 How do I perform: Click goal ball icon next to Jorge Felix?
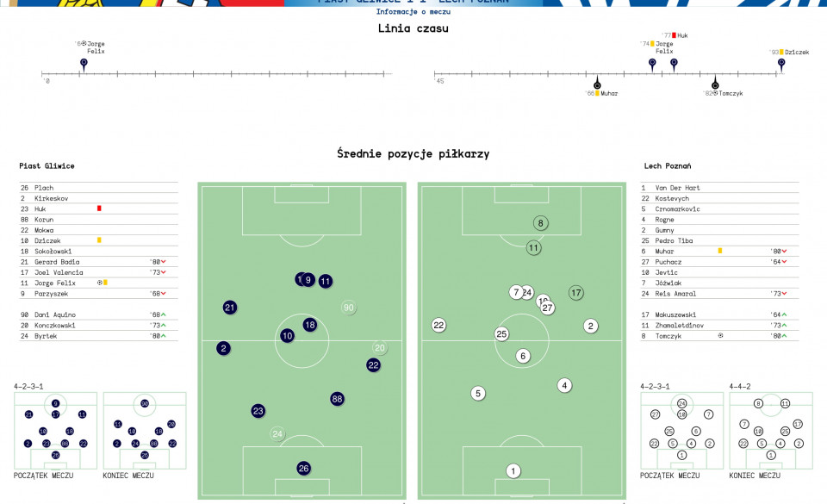tap(100, 283)
